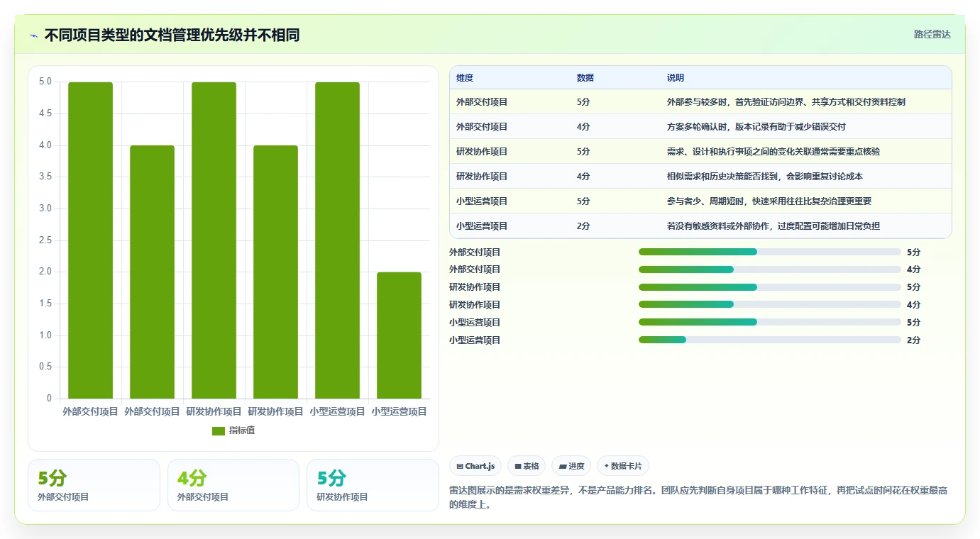Click the 研发协作项目 chart bar at value 5.0
The width and height of the screenshot is (980, 539).
(214, 240)
